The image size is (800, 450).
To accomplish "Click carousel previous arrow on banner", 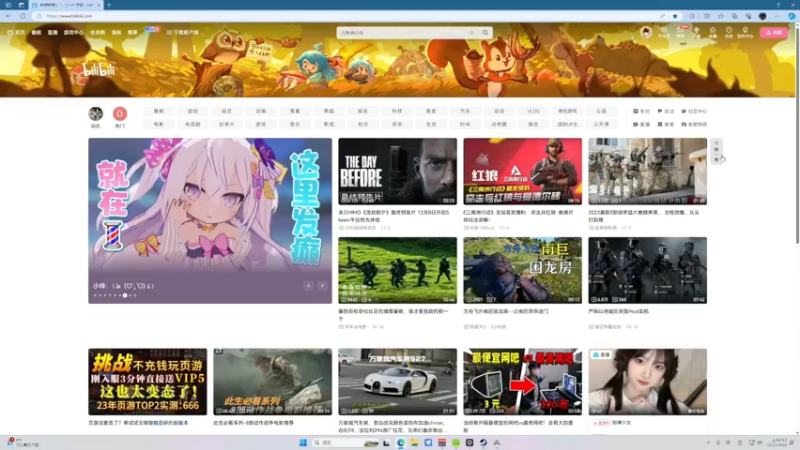I will pyautogui.click(x=309, y=286).
